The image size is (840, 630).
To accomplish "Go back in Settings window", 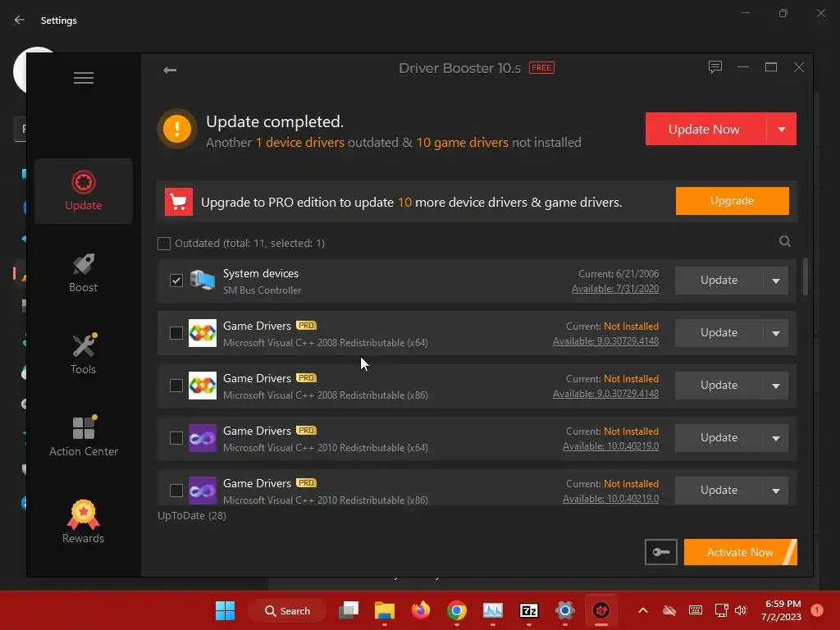I will (20, 20).
